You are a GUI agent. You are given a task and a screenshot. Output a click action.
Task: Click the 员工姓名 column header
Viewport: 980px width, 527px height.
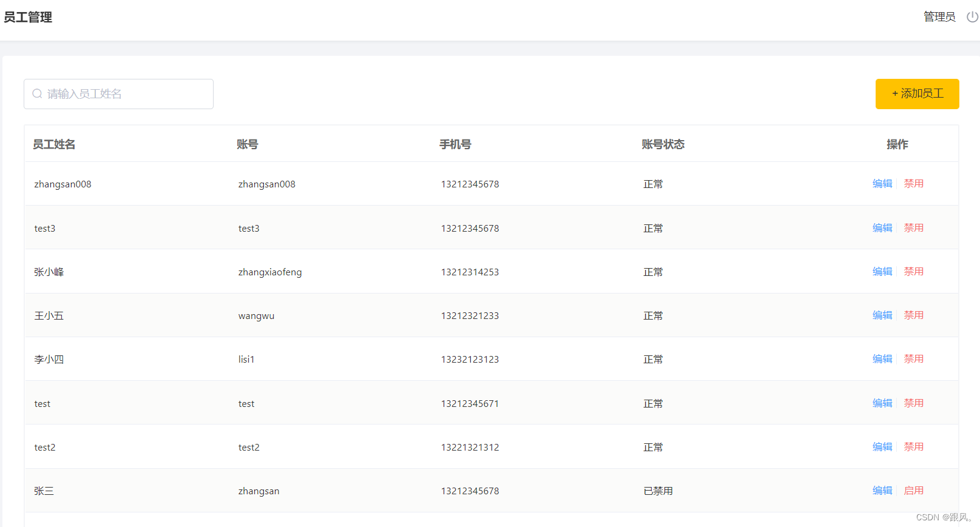tap(54, 144)
